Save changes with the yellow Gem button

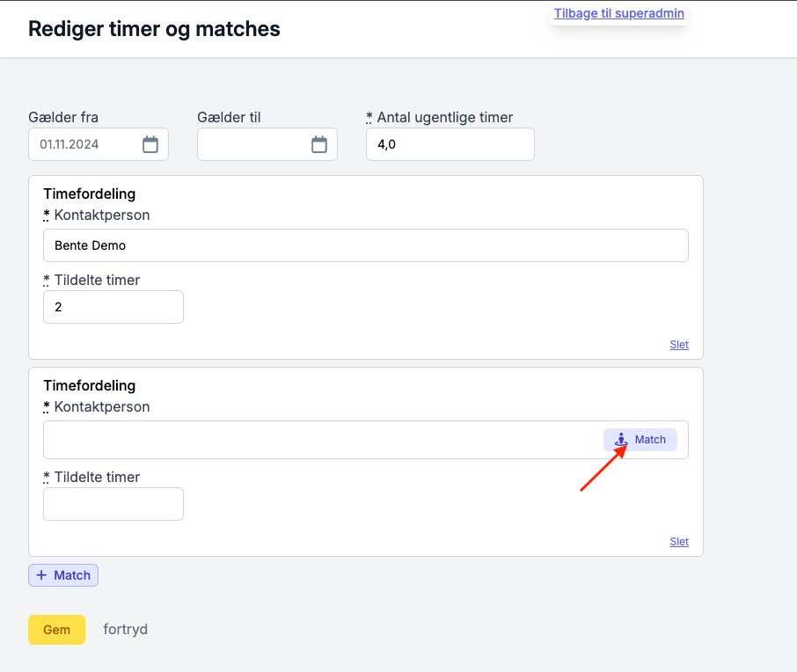coord(56,630)
